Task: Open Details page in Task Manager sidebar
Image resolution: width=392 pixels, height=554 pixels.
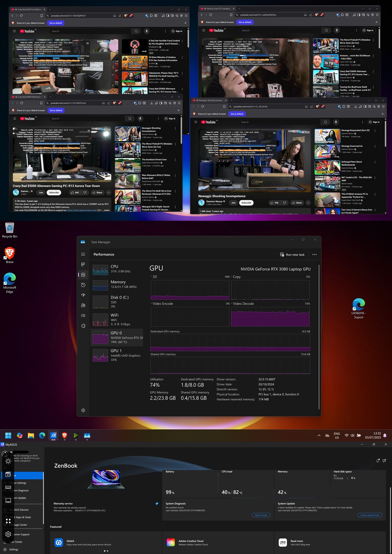Action: (x=83, y=316)
